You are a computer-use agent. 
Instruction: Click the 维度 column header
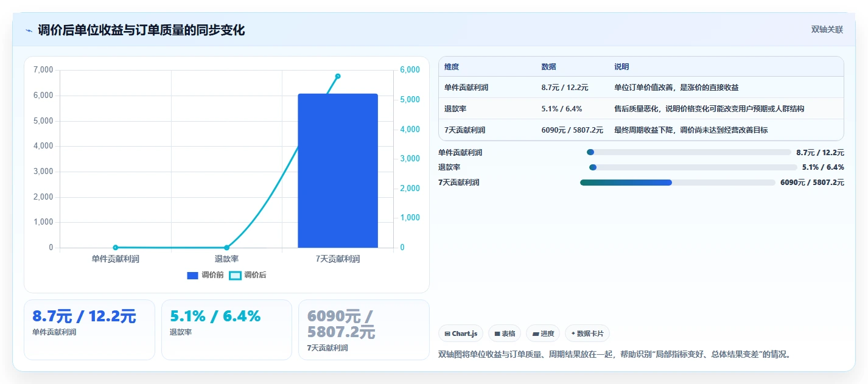(x=452, y=67)
